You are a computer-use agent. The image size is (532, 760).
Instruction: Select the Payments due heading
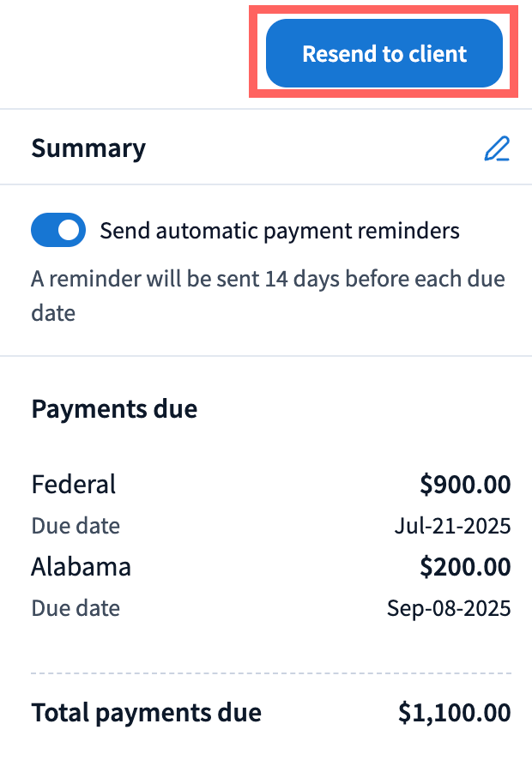114,409
